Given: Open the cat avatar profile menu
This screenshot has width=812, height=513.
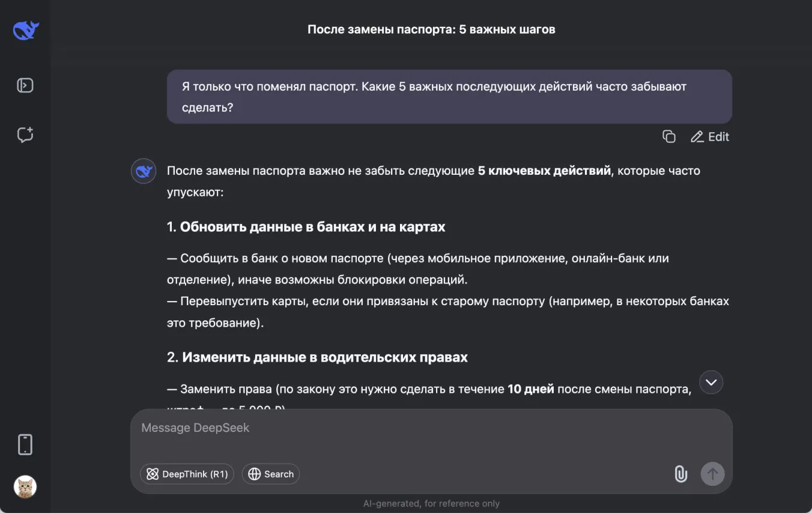Looking at the screenshot, I should (x=25, y=487).
